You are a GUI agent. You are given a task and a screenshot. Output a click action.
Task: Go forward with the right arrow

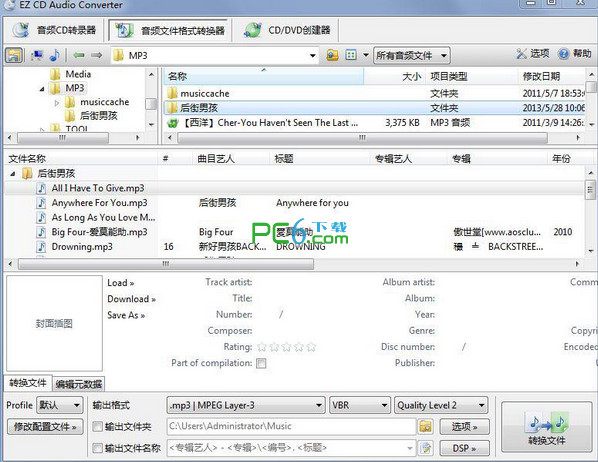(x=96, y=56)
